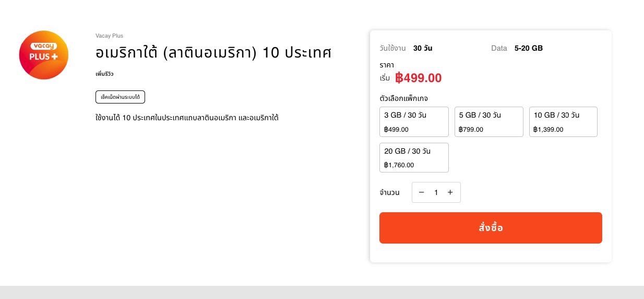This screenshot has height=299, width=644.
Task: Open the เพิ่มรีวิว add review link
Action: pyautogui.click(x=104, y=74)
